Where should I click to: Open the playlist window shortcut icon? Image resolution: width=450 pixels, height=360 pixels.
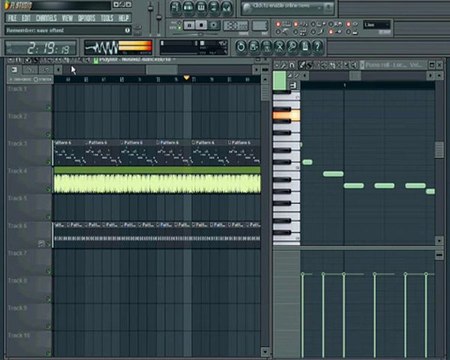click(175, 7)
